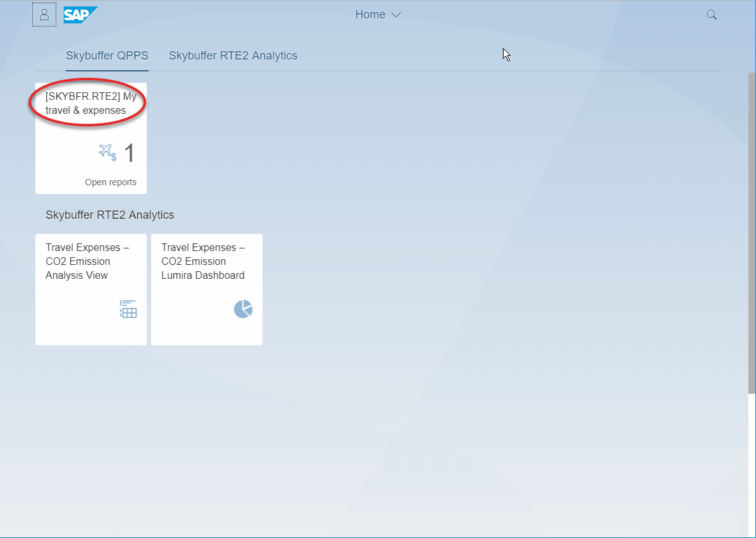
Task: Click the airplane-dollar travel icon on tile
Action: click(x=108, y=153)
